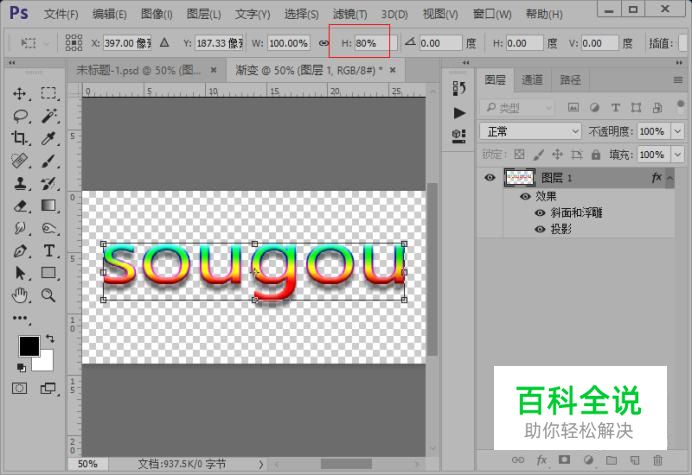The height and width of the screenshot is (475, 692).
Task: Open 窗口(W) menu
Action: click(x=492, y=14)
